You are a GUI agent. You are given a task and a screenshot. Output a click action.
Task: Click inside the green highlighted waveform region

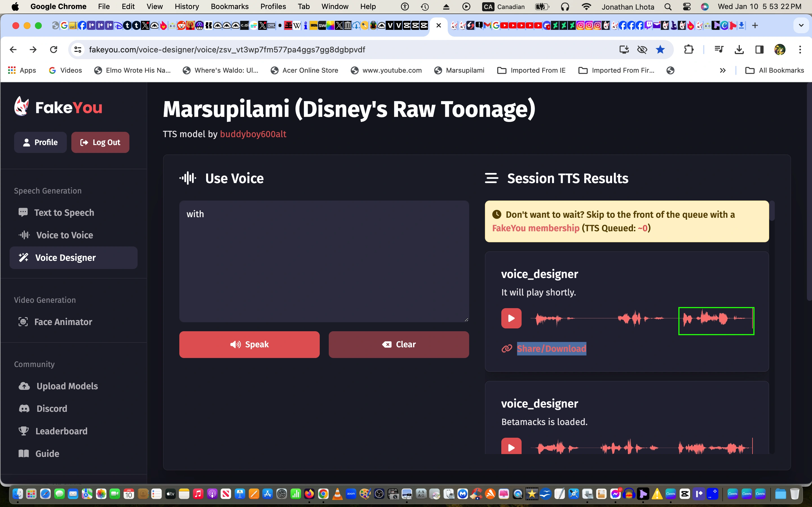(716, 321)
